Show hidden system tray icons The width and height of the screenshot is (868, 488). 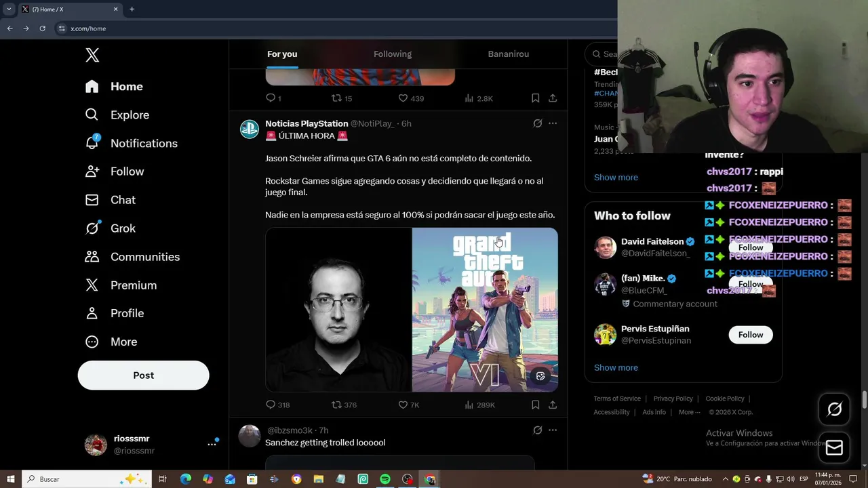(x=725, y=479)
